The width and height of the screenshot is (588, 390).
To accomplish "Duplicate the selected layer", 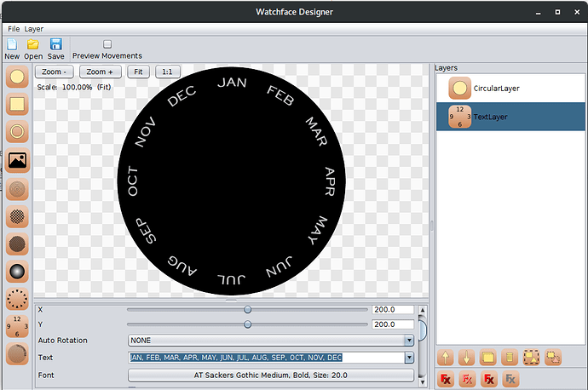I will coord(488,358).
